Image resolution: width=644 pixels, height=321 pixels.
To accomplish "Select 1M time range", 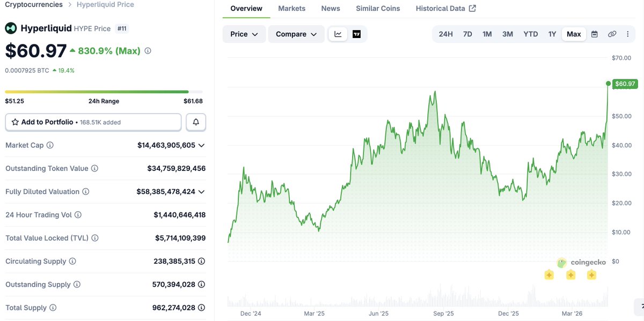I will (487, 34).
